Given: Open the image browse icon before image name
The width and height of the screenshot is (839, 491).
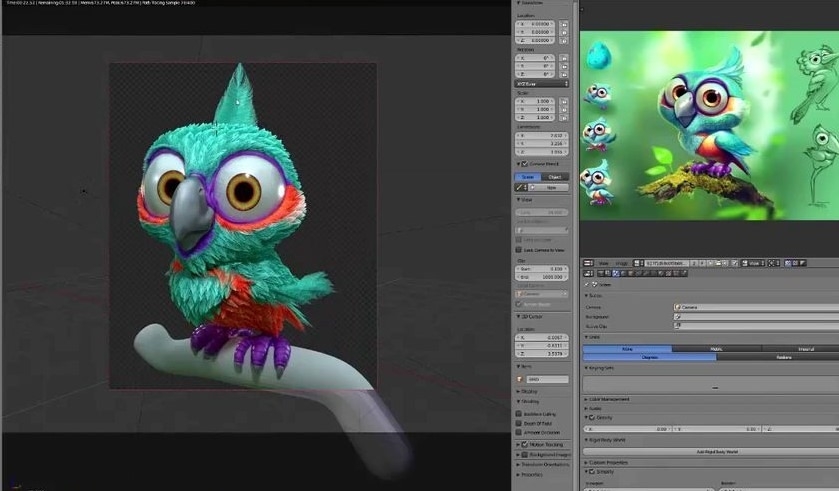Looking at the screenshot, I should pyautogui.click(x=637, y=263).
